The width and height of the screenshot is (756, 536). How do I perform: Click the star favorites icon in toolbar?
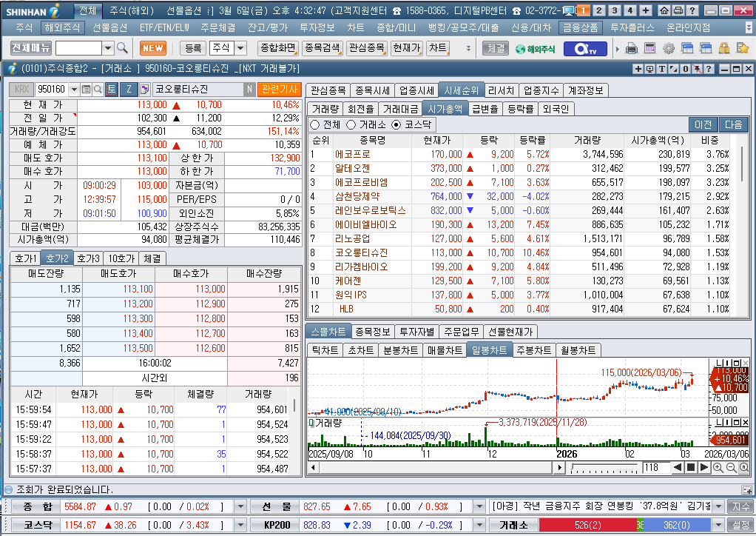pyautogui.click(x=743, y=48)
